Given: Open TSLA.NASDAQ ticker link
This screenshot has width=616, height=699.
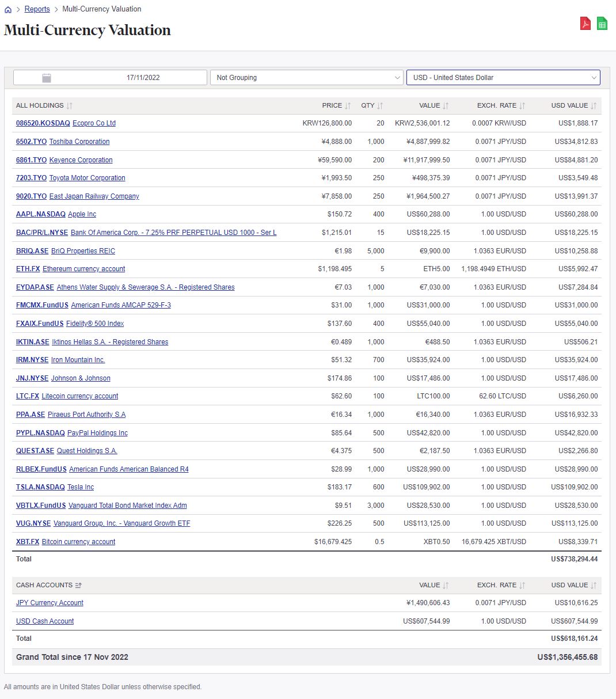Looking at the screenshot, I should click(x=40, y=487).
